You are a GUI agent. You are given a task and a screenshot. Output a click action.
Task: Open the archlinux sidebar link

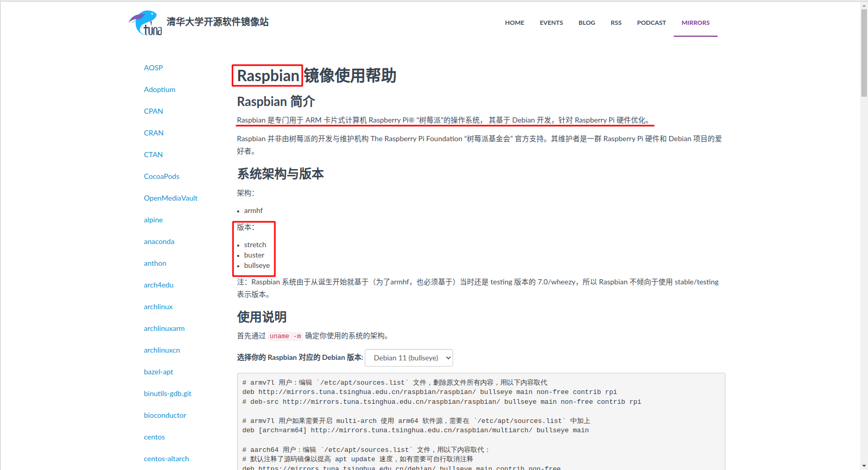(x=158, y=307)
